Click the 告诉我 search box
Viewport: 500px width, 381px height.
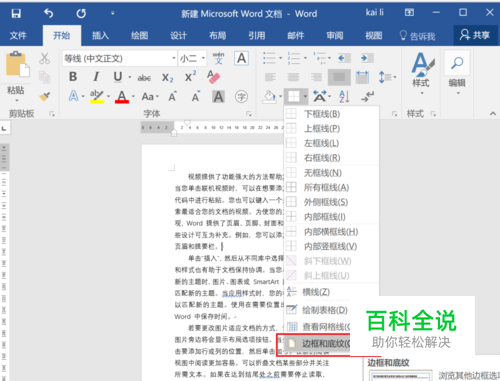point(417,36)
